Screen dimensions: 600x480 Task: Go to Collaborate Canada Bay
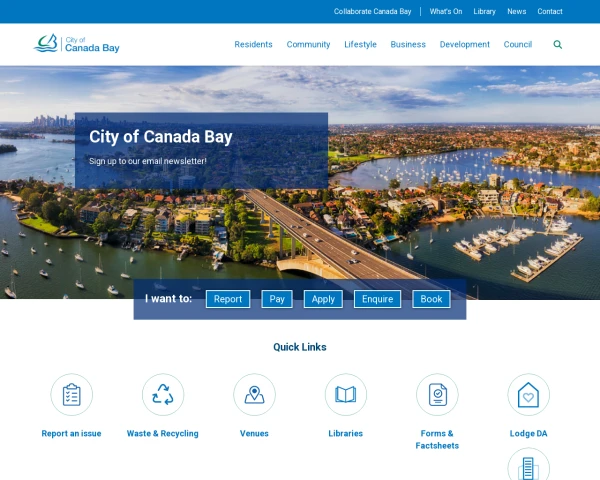[372, 11]
